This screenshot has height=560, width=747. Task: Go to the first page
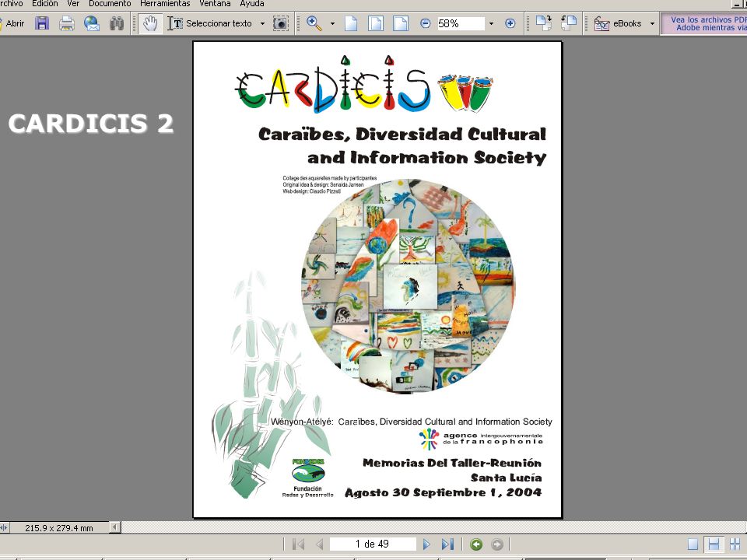point(299,544)
